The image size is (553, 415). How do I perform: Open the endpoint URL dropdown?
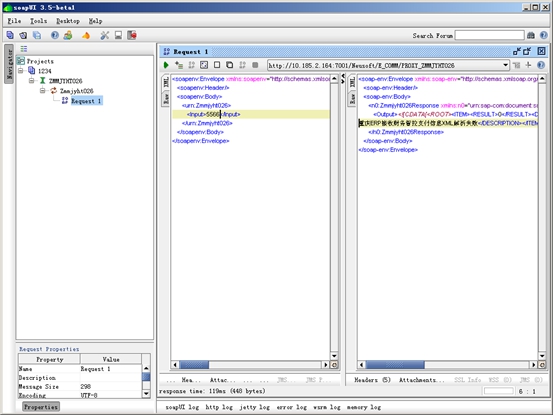[505, 65]
